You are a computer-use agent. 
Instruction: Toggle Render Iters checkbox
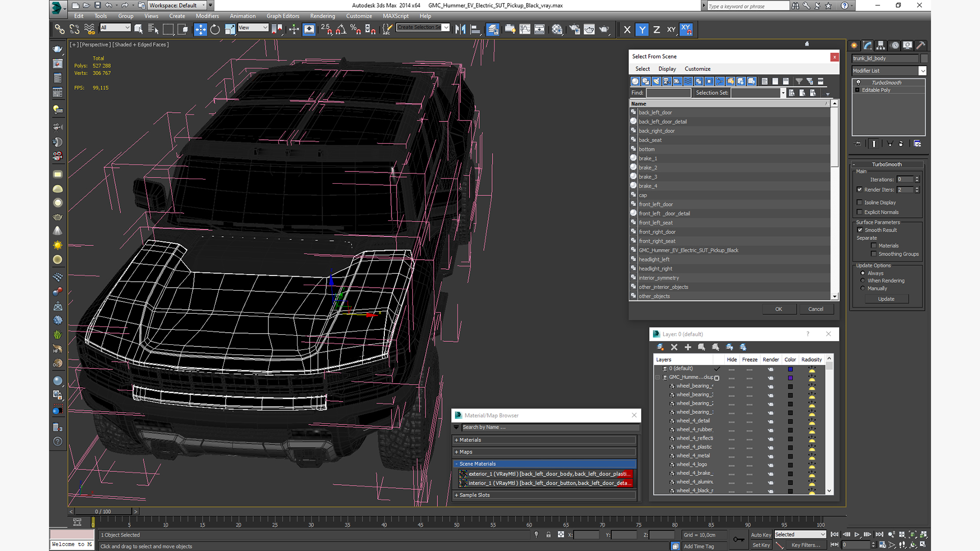coord(860,189)
